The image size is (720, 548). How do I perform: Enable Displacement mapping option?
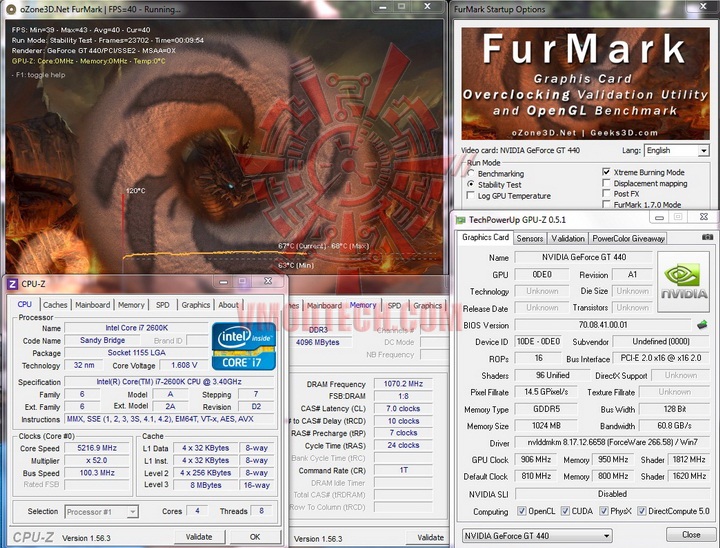click(606, 183)
